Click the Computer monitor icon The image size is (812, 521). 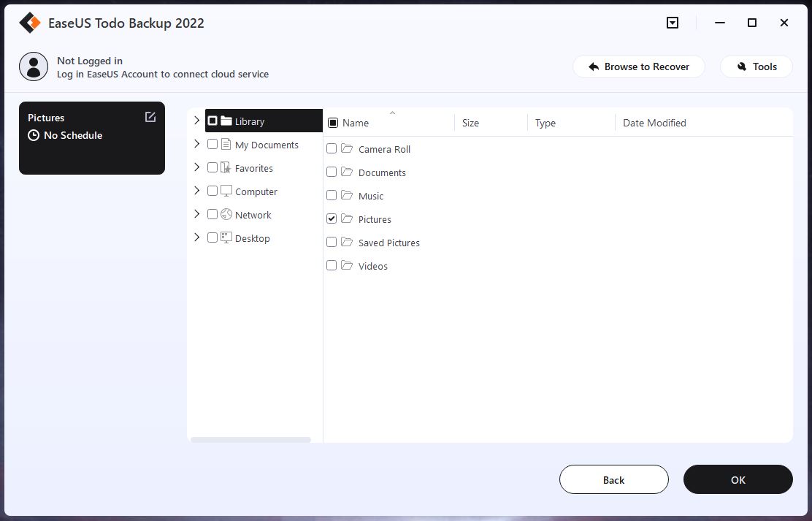tap(226, 191)
